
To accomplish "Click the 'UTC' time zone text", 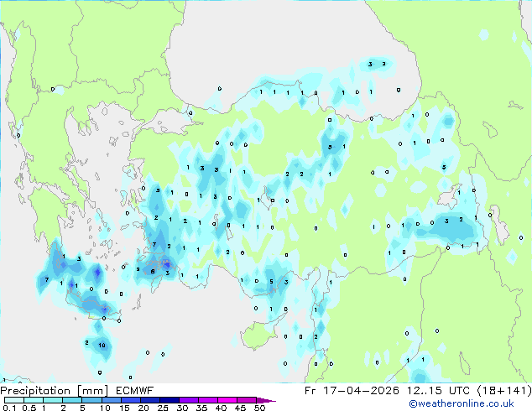I will (459, 391).
